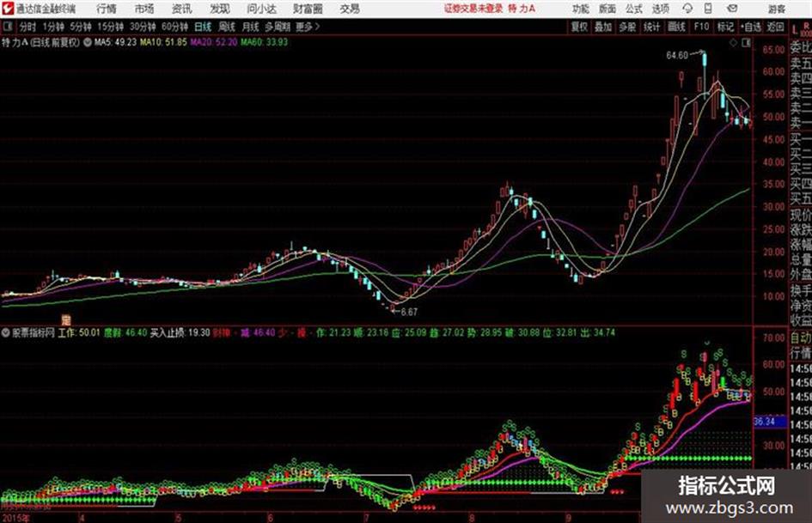Open the indicator dropdown beside 股票指标网
This screenshot has width=812, height=523.
[x=6, y=332]
